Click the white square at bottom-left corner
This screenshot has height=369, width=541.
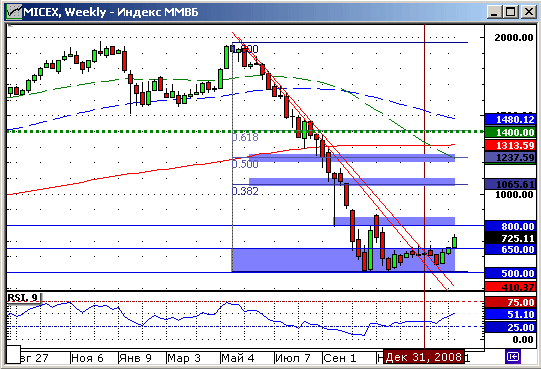[x=13, y=355]
